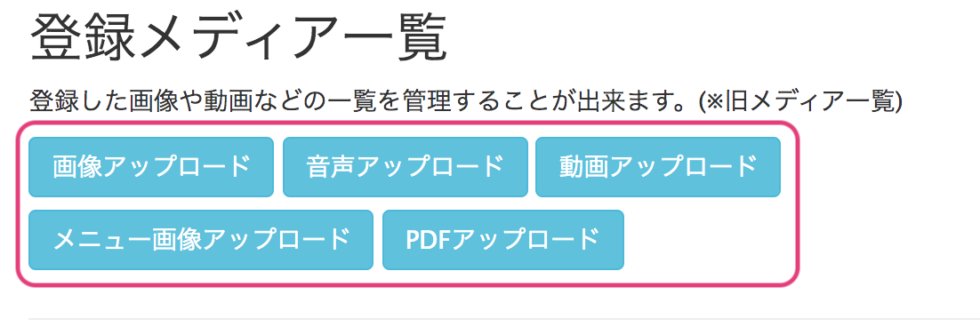Tap the wide bottom-row button メニュー画像アップロード
The image size is (980, 327).
coord(201,240)
